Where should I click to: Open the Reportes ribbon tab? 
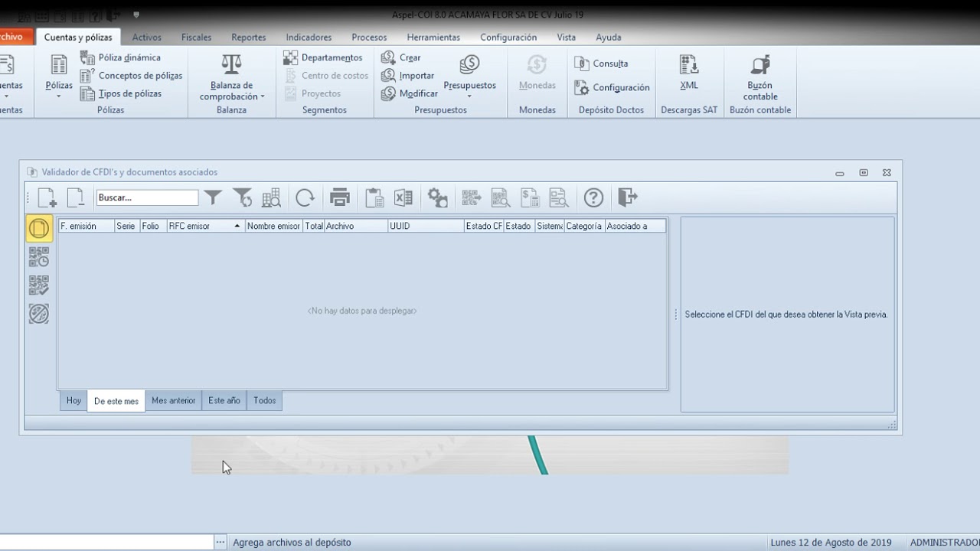coord(249,37)
